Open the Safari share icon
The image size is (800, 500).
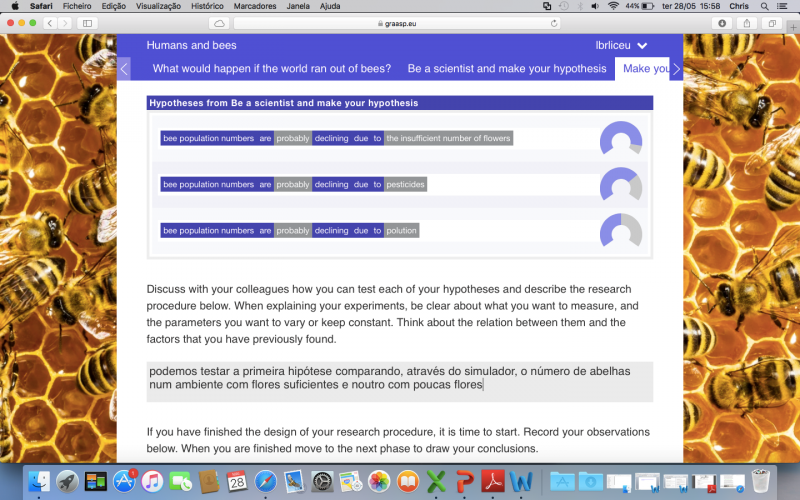coord(746,22)
